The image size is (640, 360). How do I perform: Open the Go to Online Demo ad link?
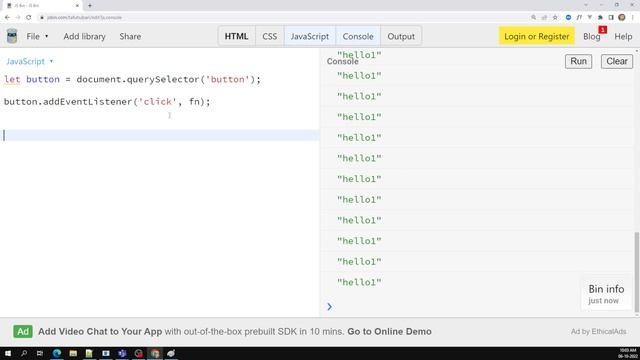[389, 331]
